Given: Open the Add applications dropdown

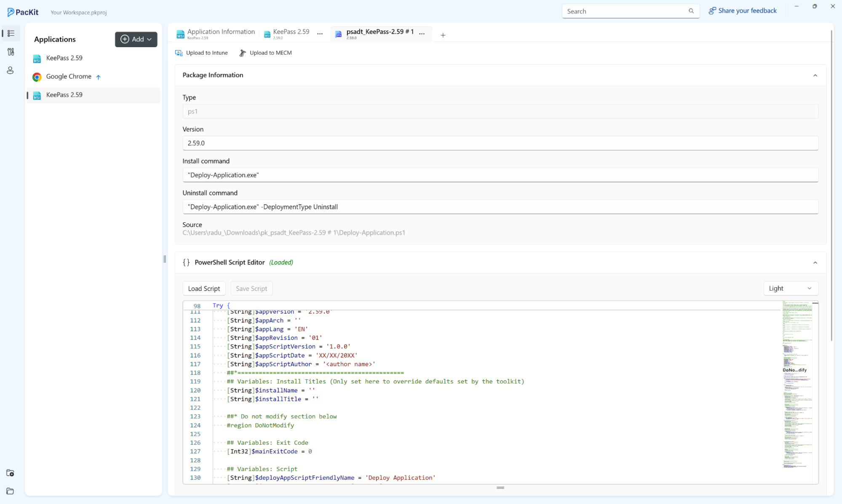Looking at the screenshot, I should coord(136,39).
